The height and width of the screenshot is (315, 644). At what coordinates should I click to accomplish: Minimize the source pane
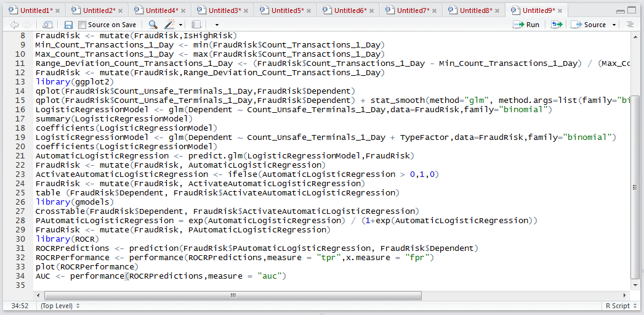[x=621, y=10]
